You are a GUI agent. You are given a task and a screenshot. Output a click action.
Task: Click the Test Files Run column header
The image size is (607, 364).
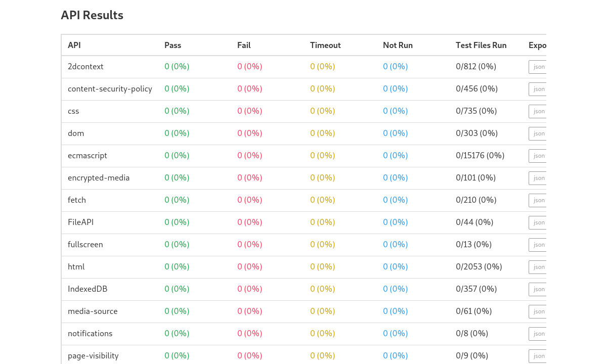(x=481, y=45)
